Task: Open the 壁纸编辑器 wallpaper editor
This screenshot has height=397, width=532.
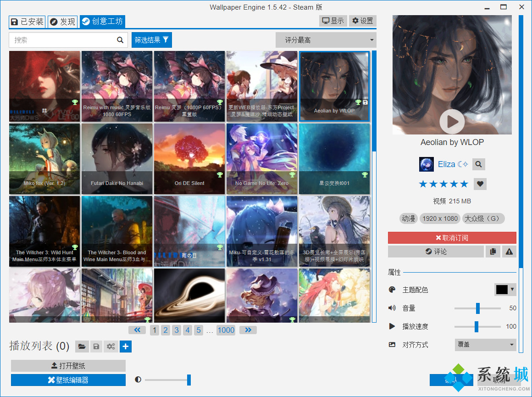Action: 68,380
